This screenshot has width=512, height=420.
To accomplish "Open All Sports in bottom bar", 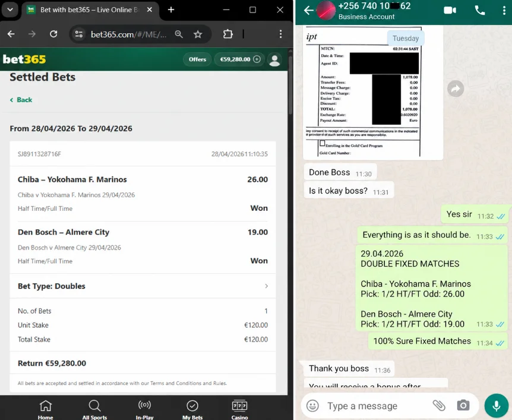I will click(94, 409).
